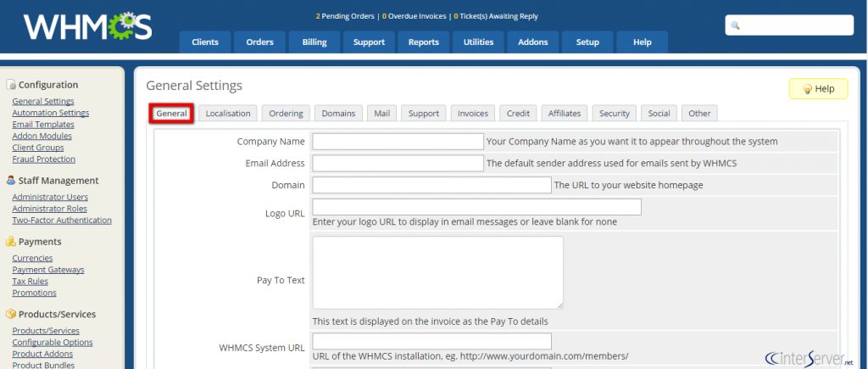This screenshot has width=868, height=369.
Task: Switch to the Security tab
Action: [x=615, y=113]
